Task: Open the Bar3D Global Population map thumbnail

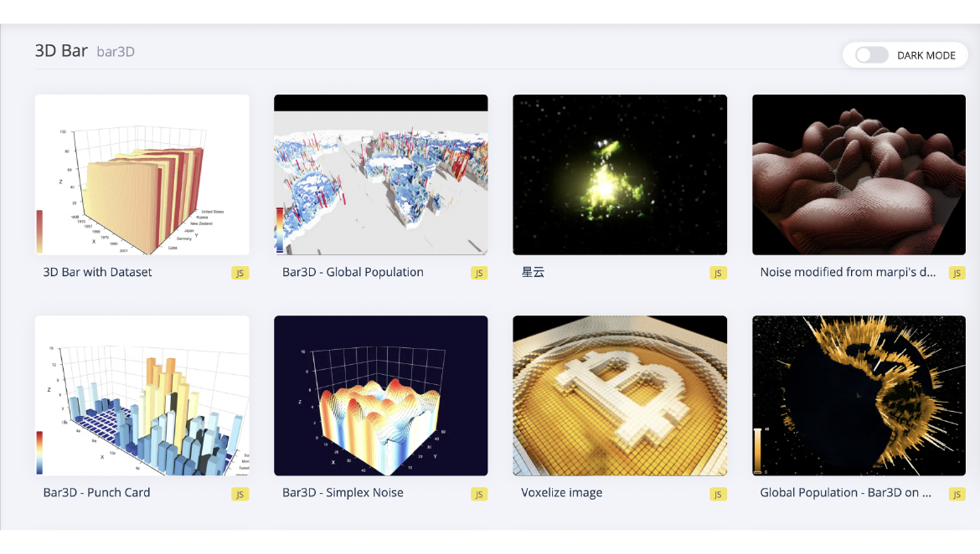Action: pos(380,175)
